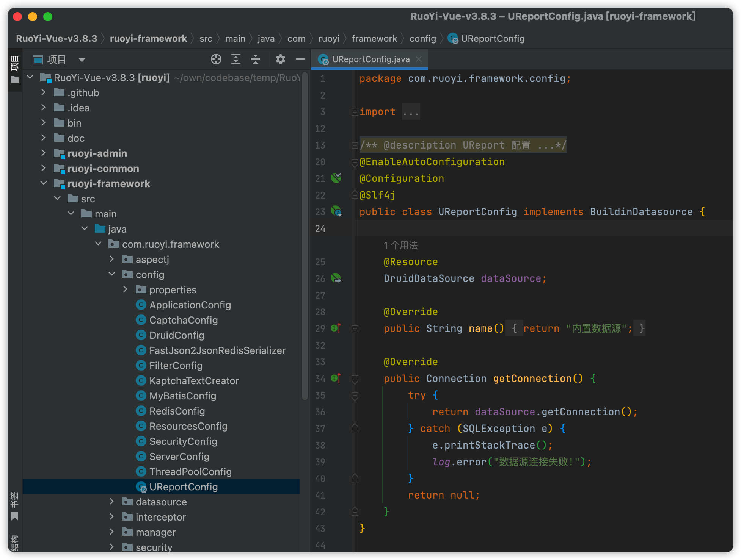The image size is (741, 560).
Task: Collapse the getConnection method fold marker
Action: [355, 379]
